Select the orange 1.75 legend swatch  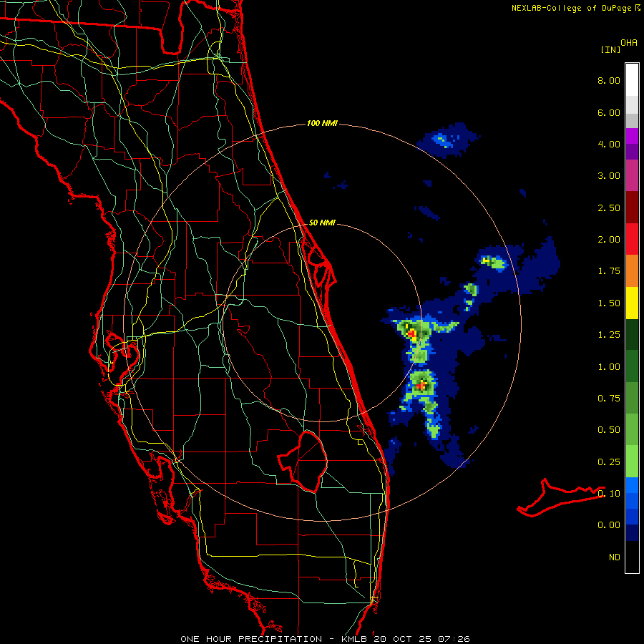pyautogui.click(x=632, y=271)
